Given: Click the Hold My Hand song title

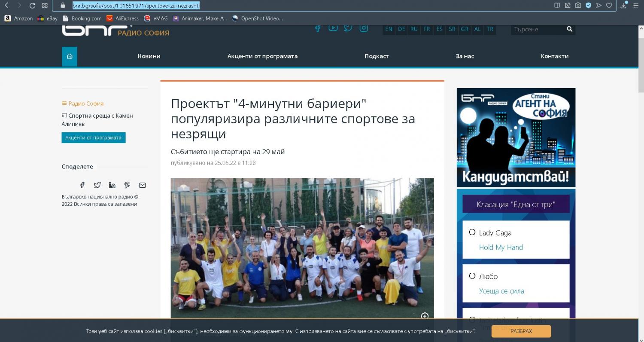Looking at the screenshot, I should pos(501,247).
